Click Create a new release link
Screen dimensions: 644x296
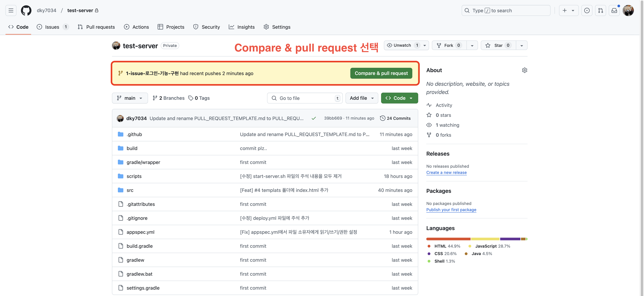click(446, 172)
